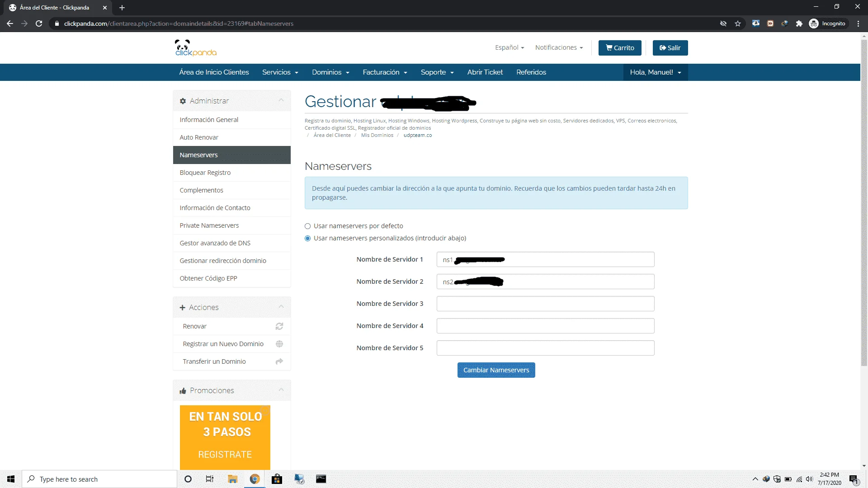
Task: Open Obtener Código EPP
Action: (x=232, y=278)
